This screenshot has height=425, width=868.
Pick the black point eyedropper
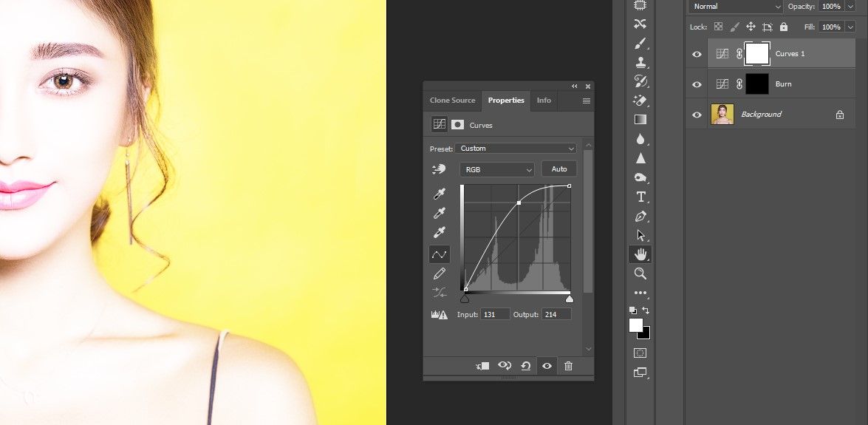(440, 194)
